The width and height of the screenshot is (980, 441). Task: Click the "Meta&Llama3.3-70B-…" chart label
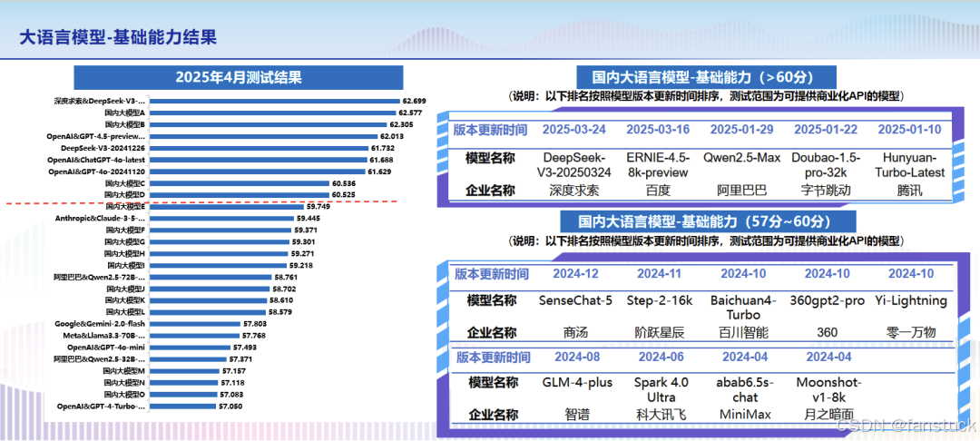point(103,336)
